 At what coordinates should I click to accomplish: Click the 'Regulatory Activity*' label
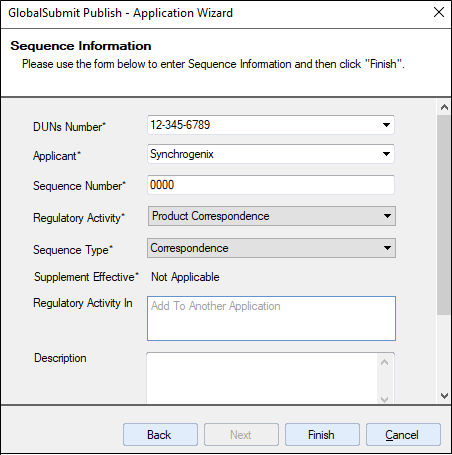pyautogui.click(x=79, y=218)
